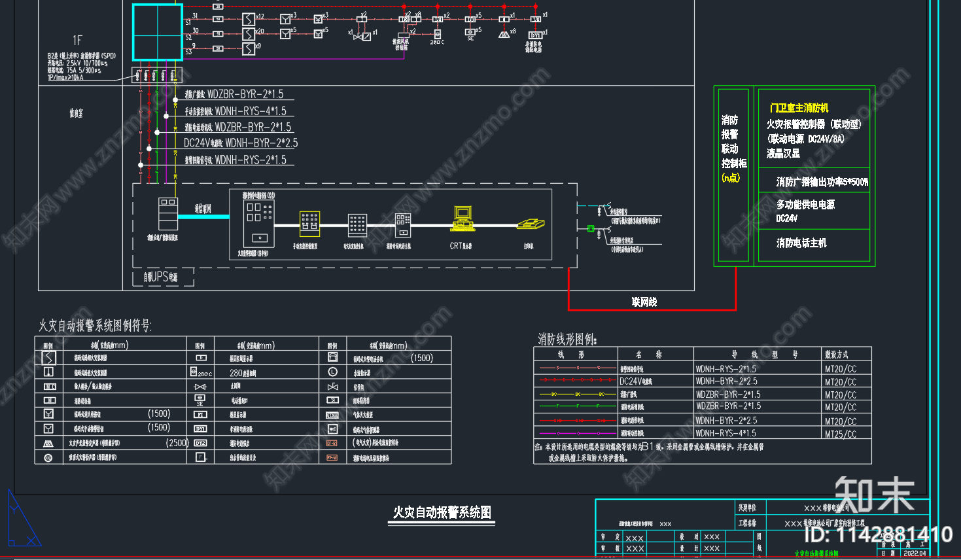
Task: Select the 导线型号 column header
Action: 765,354
